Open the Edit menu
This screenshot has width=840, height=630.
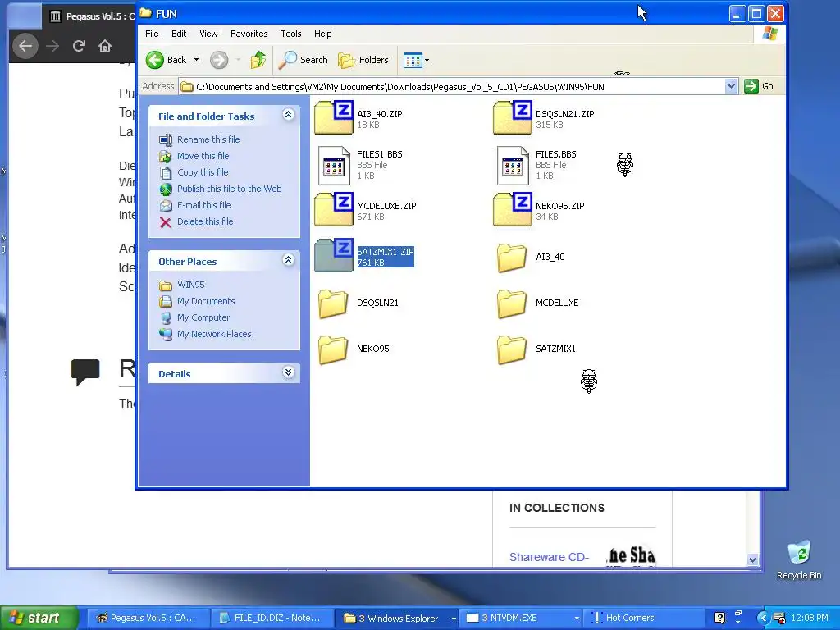179,34
